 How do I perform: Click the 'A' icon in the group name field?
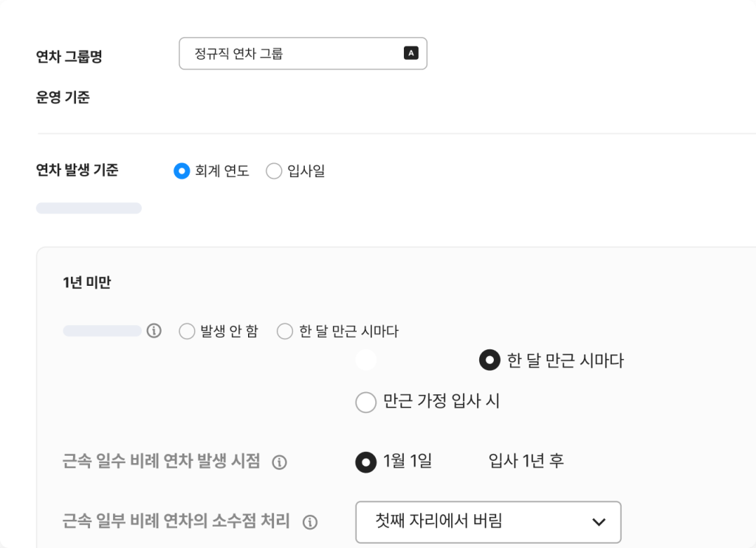(411, 52)
